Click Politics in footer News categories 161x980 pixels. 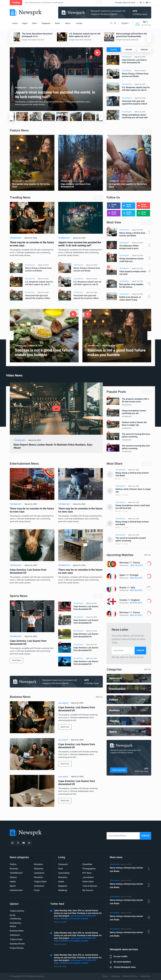click(x=13, y=864)
